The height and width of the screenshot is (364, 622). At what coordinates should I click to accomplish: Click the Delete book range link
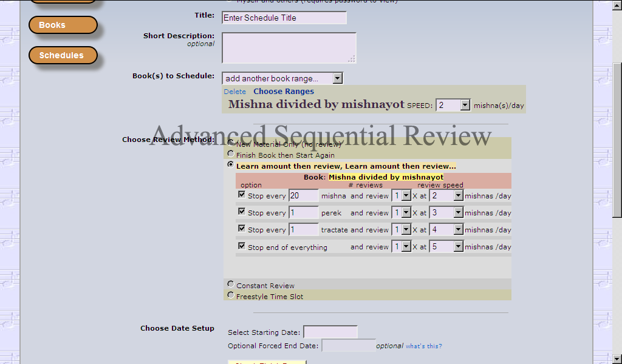[234, 92]
